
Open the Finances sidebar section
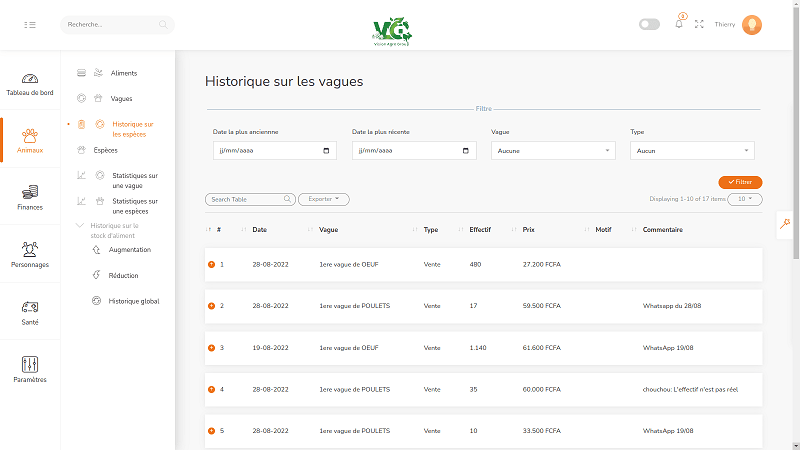click(x=30, y=196)
